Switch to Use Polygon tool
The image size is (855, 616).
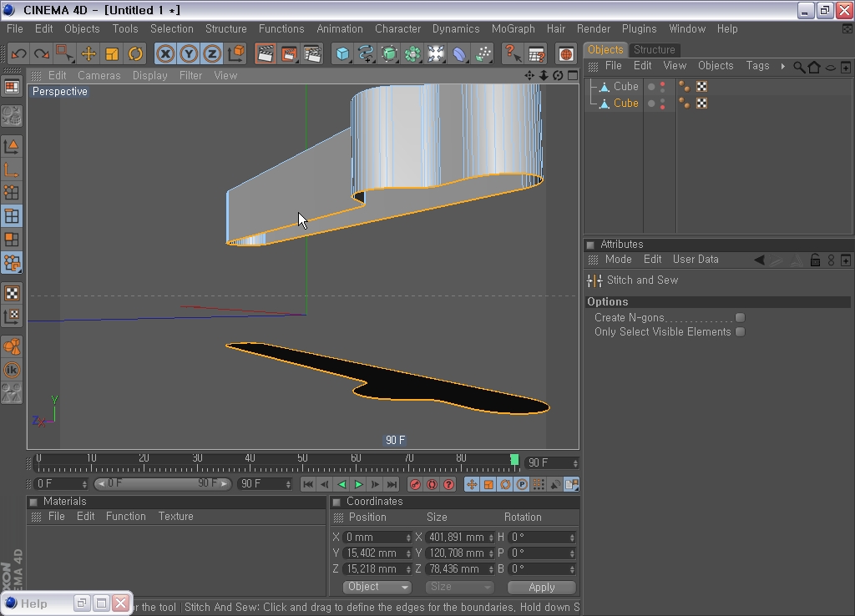(12, 240)
